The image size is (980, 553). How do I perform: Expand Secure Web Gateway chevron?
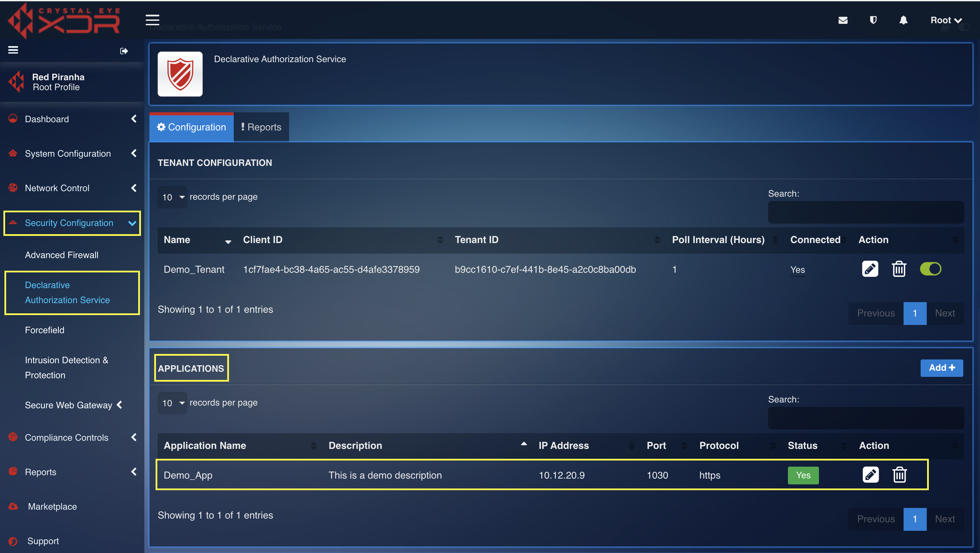pyautogui.click(x=119, y=405)
